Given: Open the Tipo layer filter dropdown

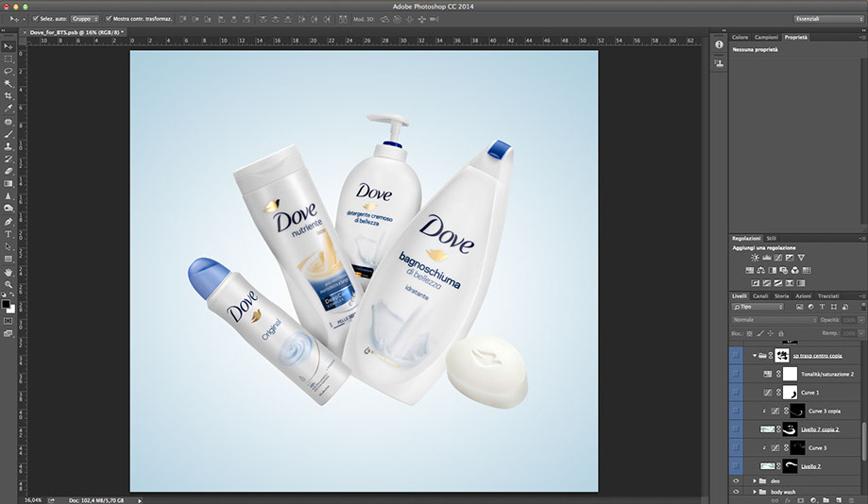Looking at the screenshot, I should click(x=757, y=307).
